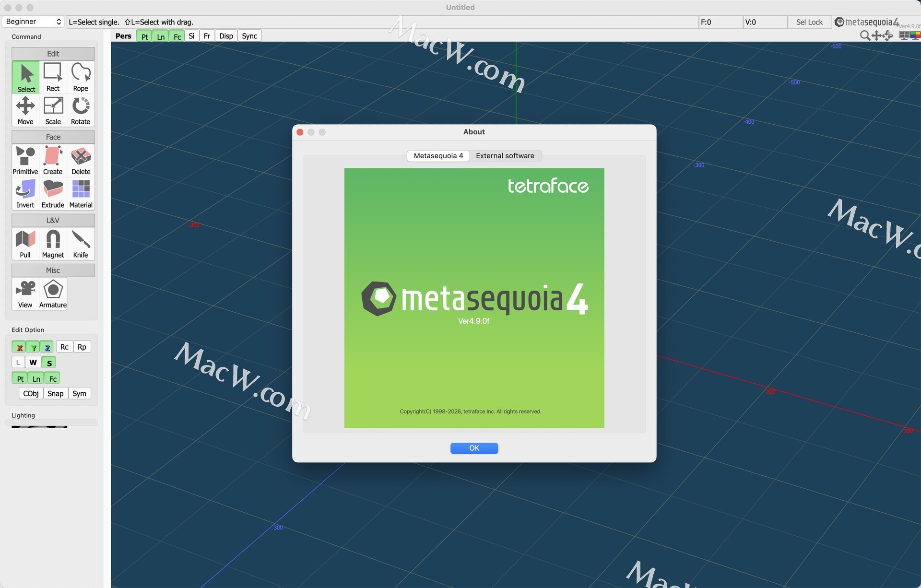Open the Beginner mode dropdown
The width and height of the screenshot is (921, 588).
[34, 22]
